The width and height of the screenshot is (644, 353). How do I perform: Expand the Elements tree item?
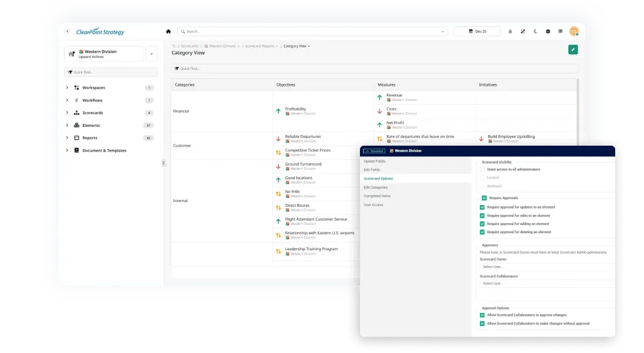(x=67, y=125)
